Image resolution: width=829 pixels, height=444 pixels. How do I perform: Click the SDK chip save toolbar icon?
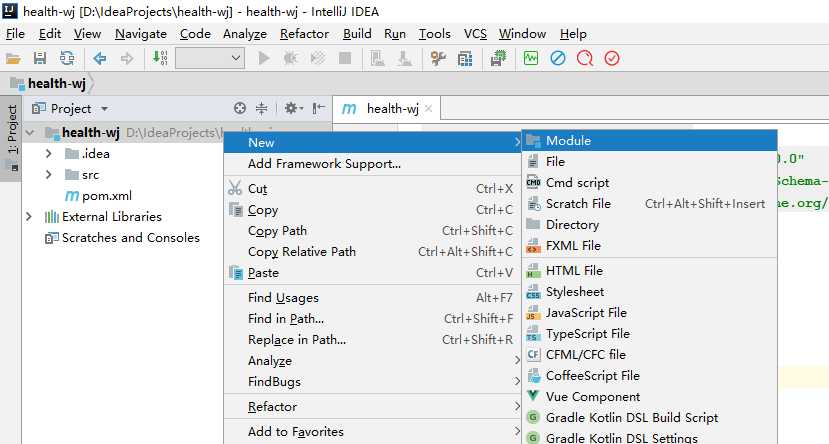(x=498, y=58)
